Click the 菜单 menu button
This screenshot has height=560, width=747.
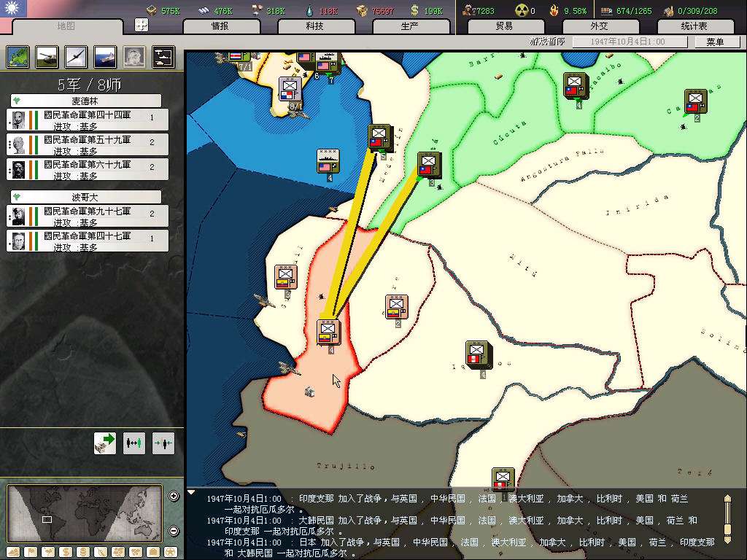[714, 42]
